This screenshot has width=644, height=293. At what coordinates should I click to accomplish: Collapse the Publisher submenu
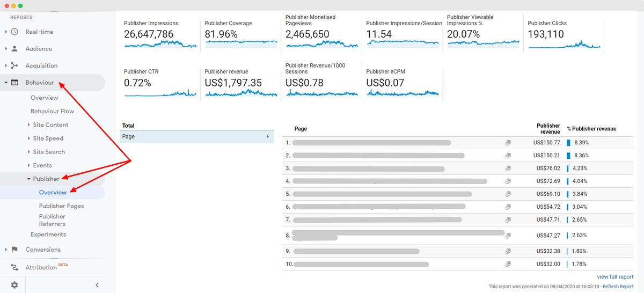pos(29,179)
